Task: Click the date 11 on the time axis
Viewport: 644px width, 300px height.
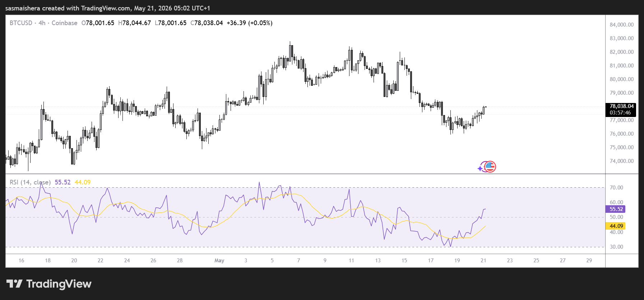Action: pyautogui.click(x=351, y=261)
